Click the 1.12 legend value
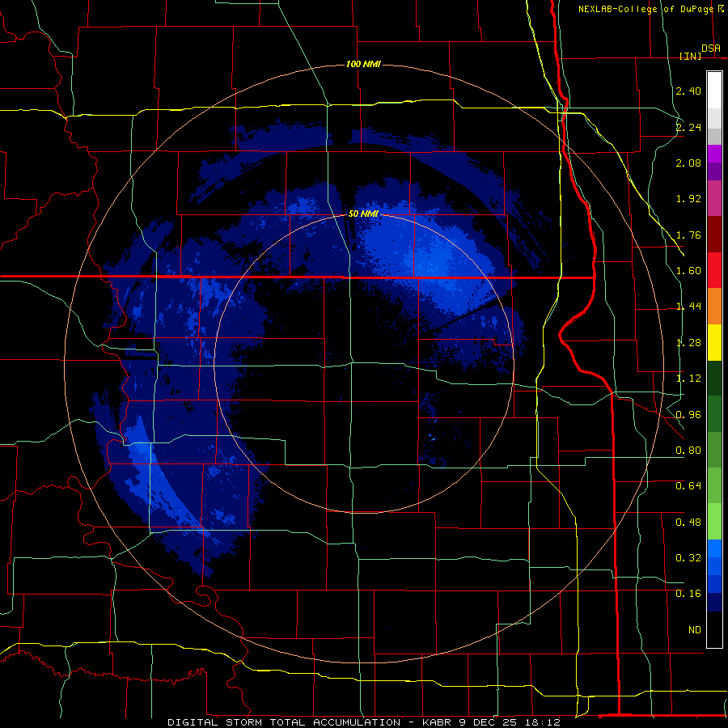Viewport: 728px width, 728px height. click(x=688, y=379)
